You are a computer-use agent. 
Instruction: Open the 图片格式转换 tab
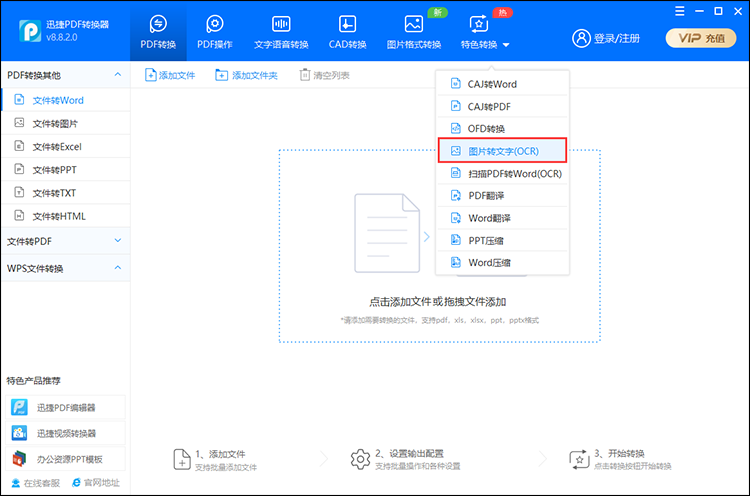414,33
